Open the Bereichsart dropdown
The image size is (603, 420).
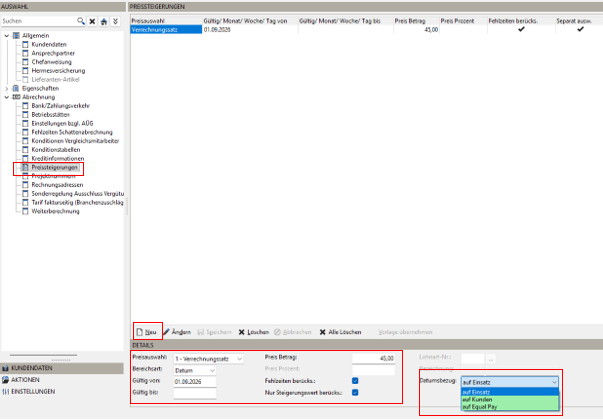pyautogui.click(x=195, y=370)
